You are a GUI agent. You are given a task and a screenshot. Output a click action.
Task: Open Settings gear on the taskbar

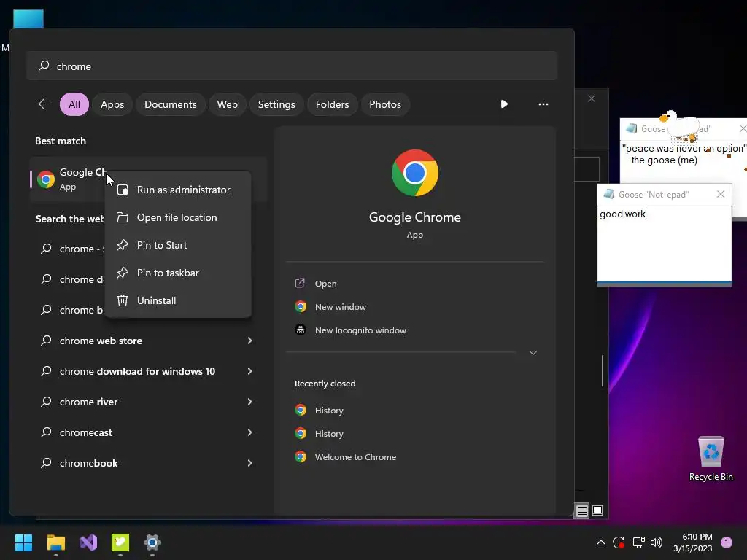tap(152, 542)
